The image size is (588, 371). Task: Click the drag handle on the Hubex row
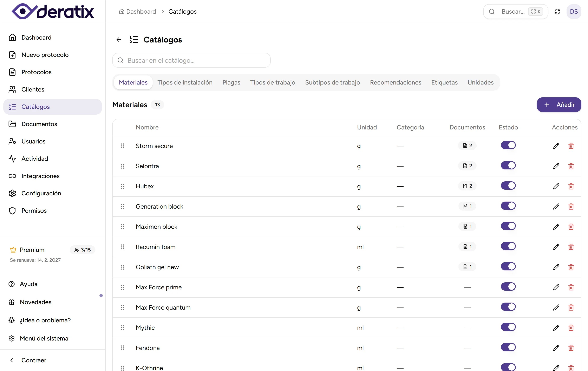[123, 186]
